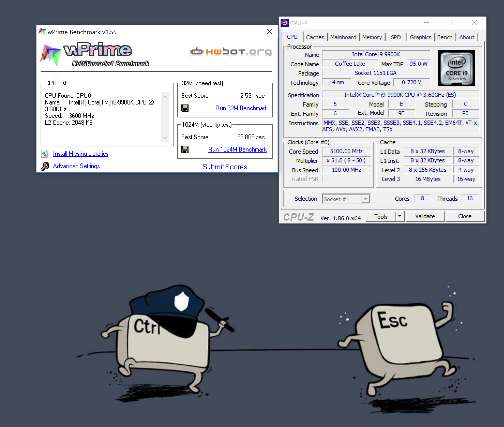Click the save icon under 1024M Best Score
This screenshot has width=504, height=427.
coord(185,149)
